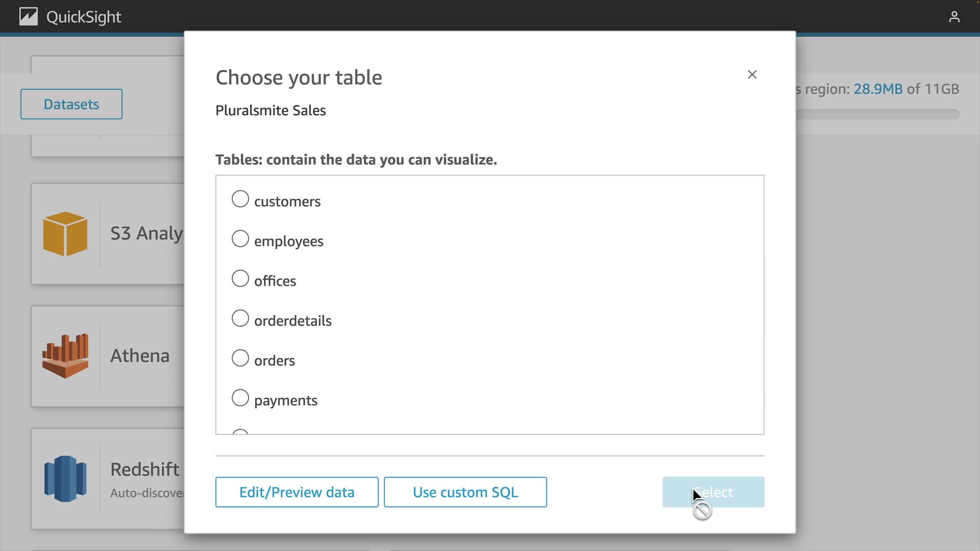Viewport: 980px width, 551px height.
Task: Click the Athena data source card label
Action: 140,356
